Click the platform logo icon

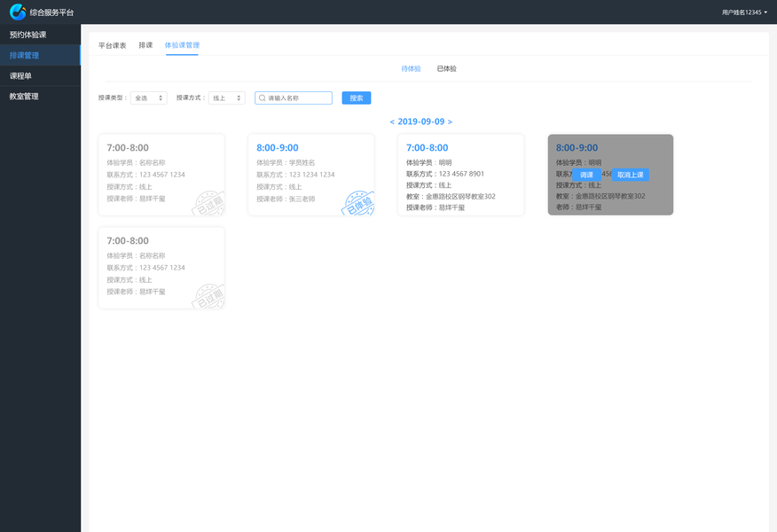coord(18,12)
